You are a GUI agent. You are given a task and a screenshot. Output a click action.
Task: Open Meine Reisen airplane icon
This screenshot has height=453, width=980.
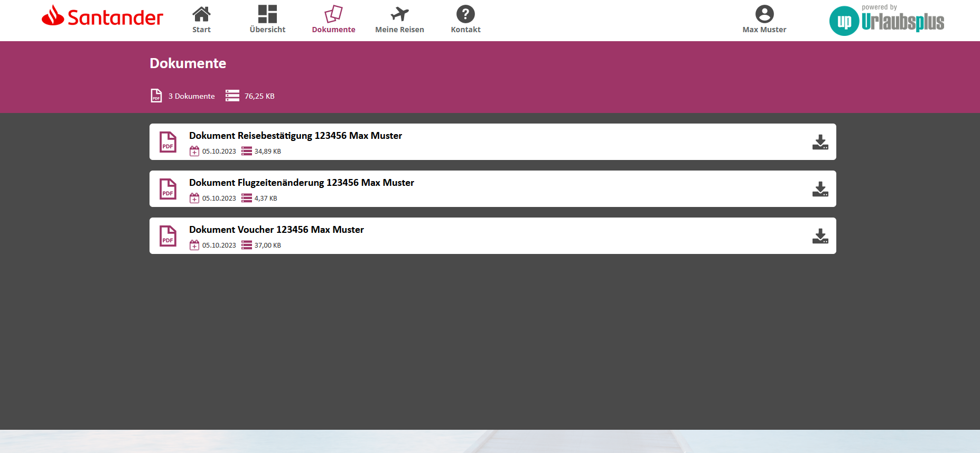click(399, 14)
